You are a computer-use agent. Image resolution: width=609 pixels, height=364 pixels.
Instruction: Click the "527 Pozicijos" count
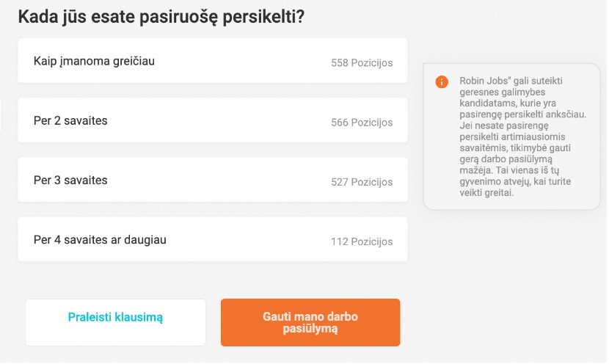click(362, 182)
